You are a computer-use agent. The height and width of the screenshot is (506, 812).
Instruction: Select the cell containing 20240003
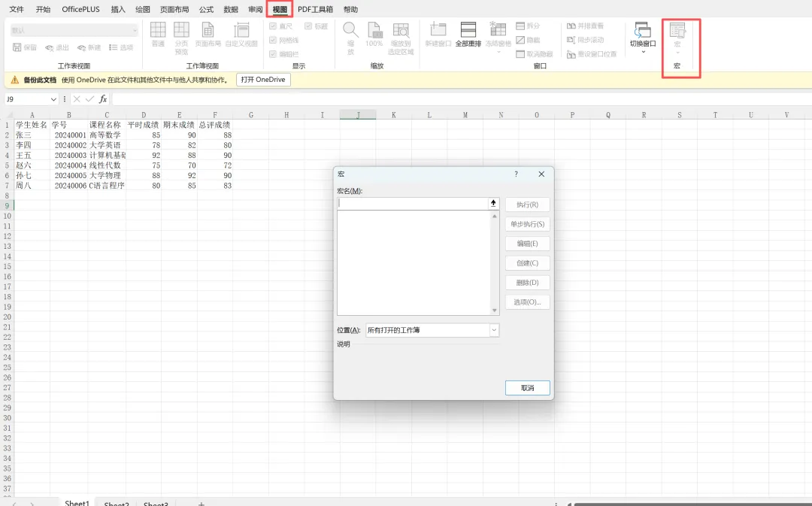[69, 155]
